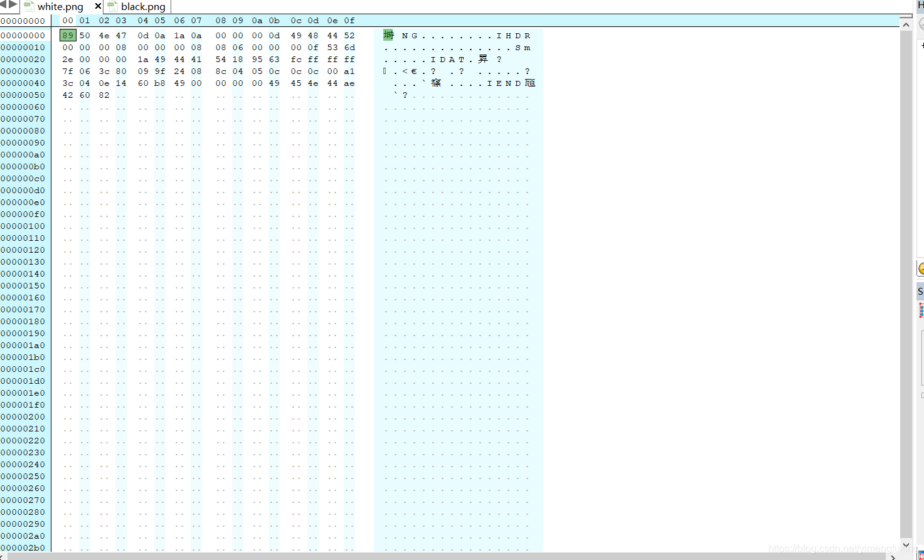Click the Sm characters in ASCII pane
This screenshot has width=924, height=560.
[523, 48]
